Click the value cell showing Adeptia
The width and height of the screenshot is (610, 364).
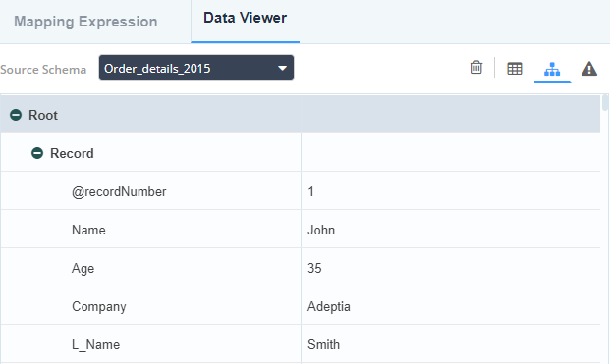[x=451, y=306]
